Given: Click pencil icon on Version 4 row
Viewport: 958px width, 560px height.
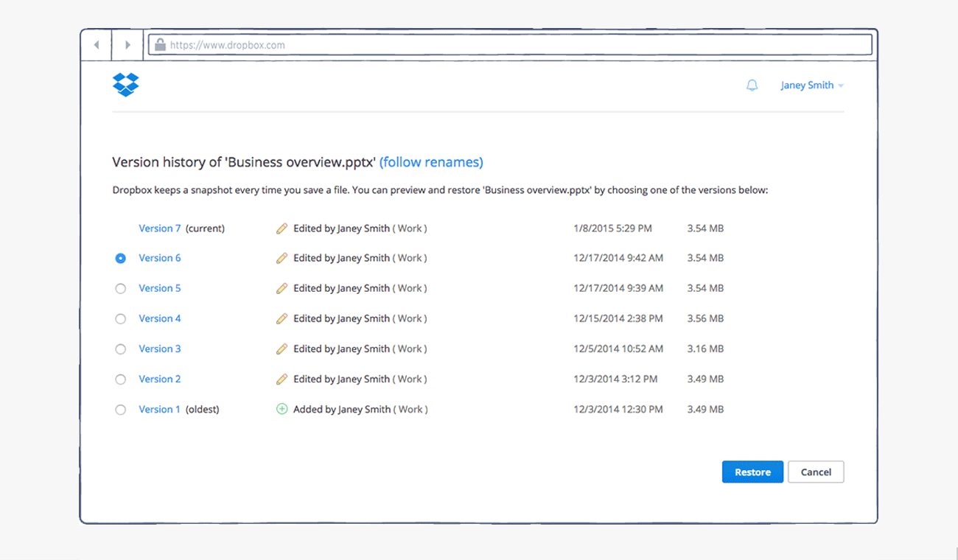Looking at the screenshot, I should point(282,319).
